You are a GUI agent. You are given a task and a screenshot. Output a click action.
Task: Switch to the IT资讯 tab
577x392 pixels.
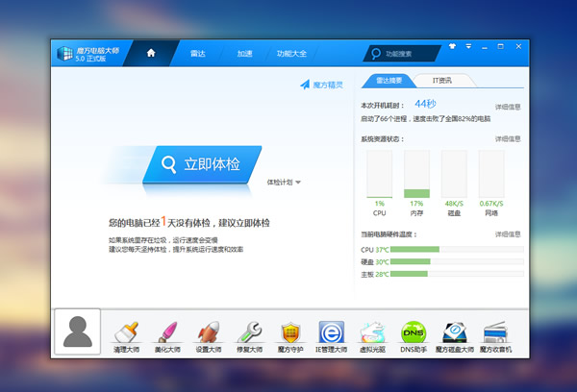(442, 81)
